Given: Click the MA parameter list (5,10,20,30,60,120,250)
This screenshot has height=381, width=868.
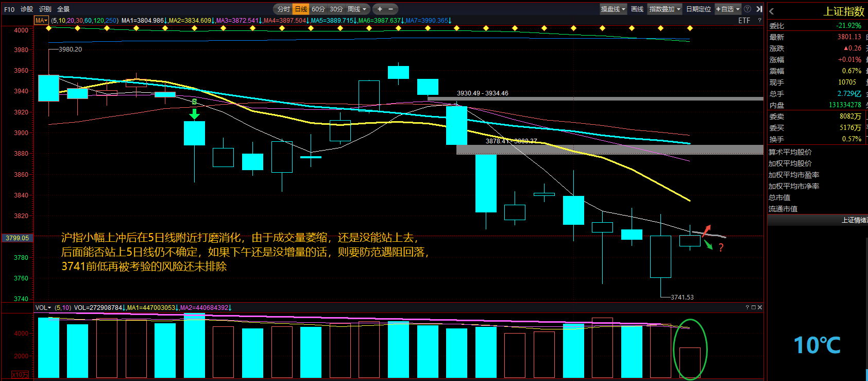Looking at the screenshot, I should pos(84,21).
